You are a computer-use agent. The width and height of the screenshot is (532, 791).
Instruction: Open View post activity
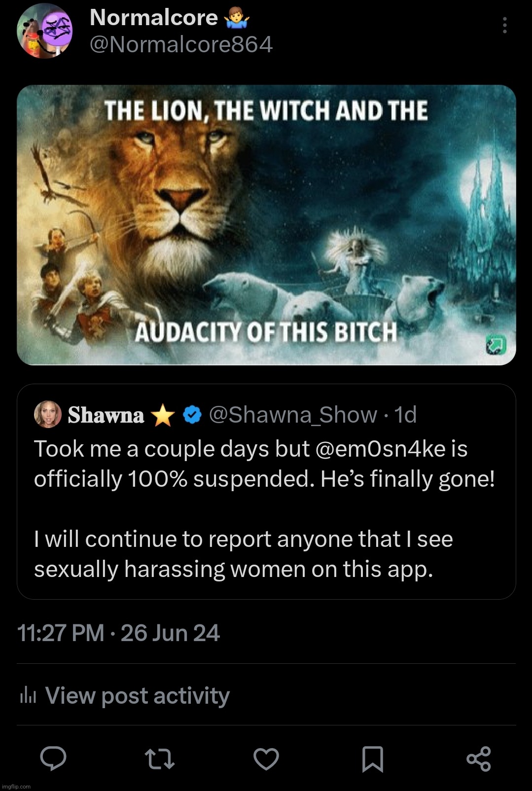[137, 695]
